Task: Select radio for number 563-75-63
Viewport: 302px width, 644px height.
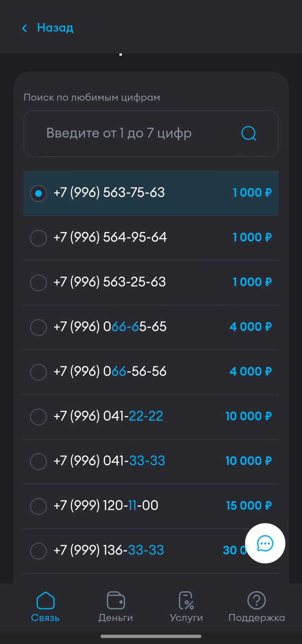Action: [x=38, y=193]
